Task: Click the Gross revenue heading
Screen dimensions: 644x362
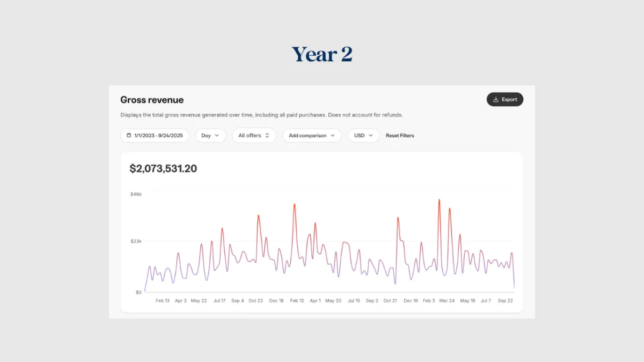Action: coord(152,100)
